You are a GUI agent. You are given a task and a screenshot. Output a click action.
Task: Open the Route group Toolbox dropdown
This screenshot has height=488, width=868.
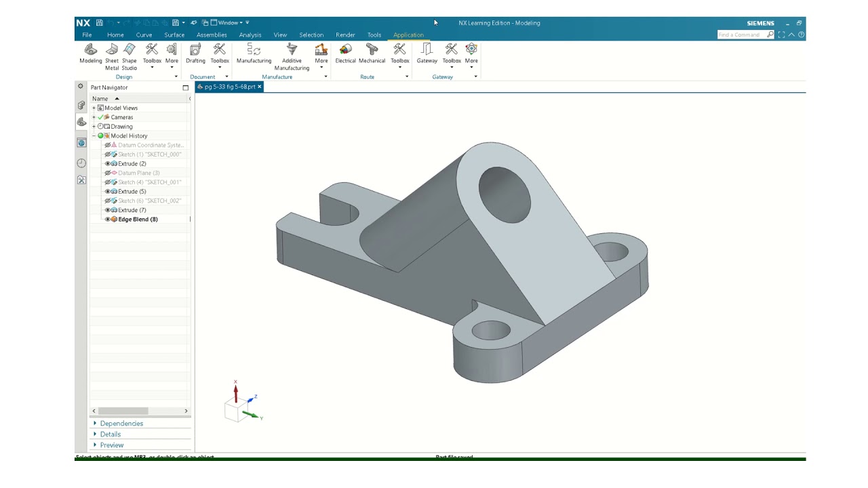tap(400, 57)
